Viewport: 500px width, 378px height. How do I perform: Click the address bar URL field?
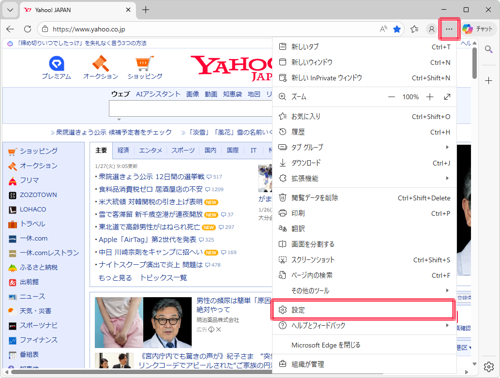click(213, 29)
